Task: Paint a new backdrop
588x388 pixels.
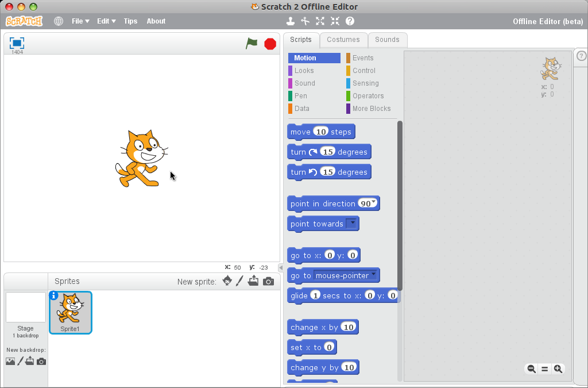Action: point(20,362)
